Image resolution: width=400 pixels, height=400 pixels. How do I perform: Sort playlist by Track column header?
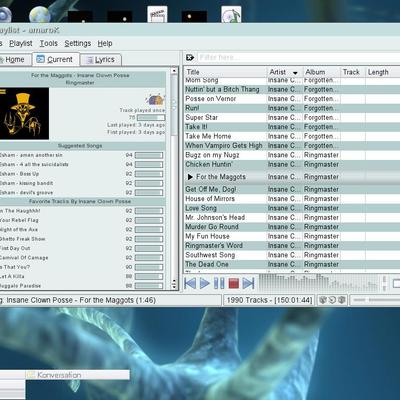pos(353,72)
